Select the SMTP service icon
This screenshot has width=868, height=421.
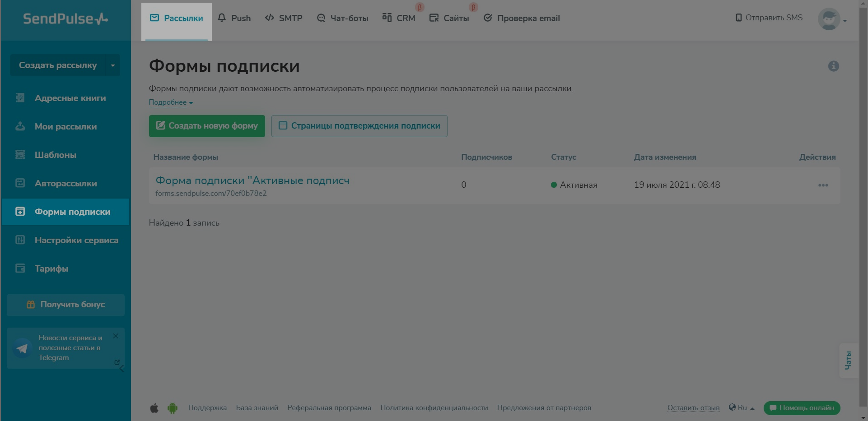coord(270,18)
